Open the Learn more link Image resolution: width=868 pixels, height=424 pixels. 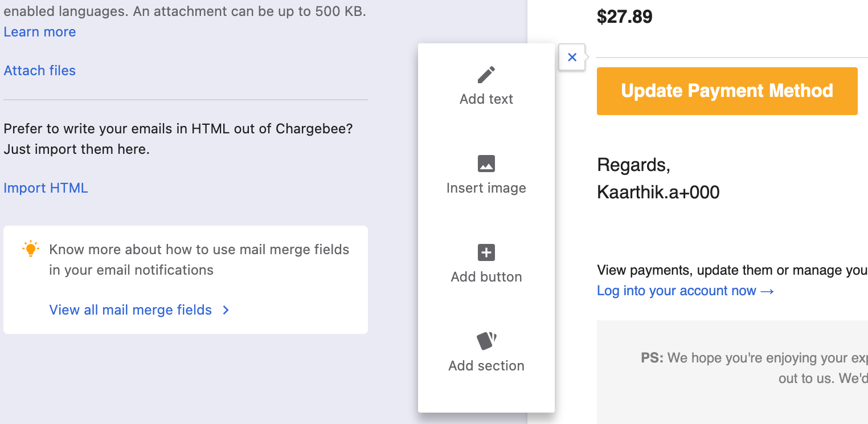pyautogui.click(x=40, y=32)
